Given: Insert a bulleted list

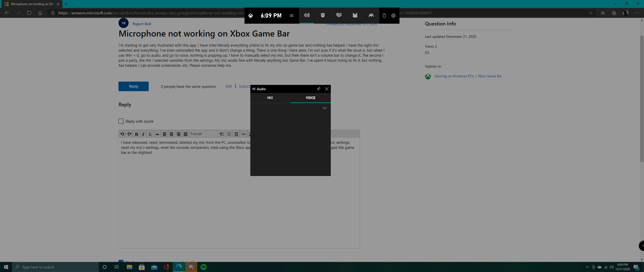Looking at the screenshot, I should [222, 134].
